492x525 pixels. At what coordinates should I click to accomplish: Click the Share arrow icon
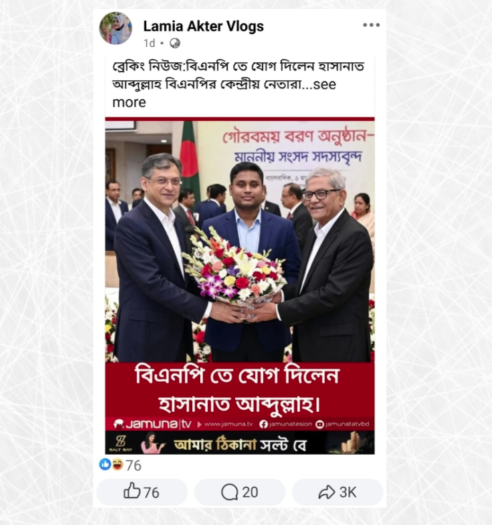click(327, 492)
